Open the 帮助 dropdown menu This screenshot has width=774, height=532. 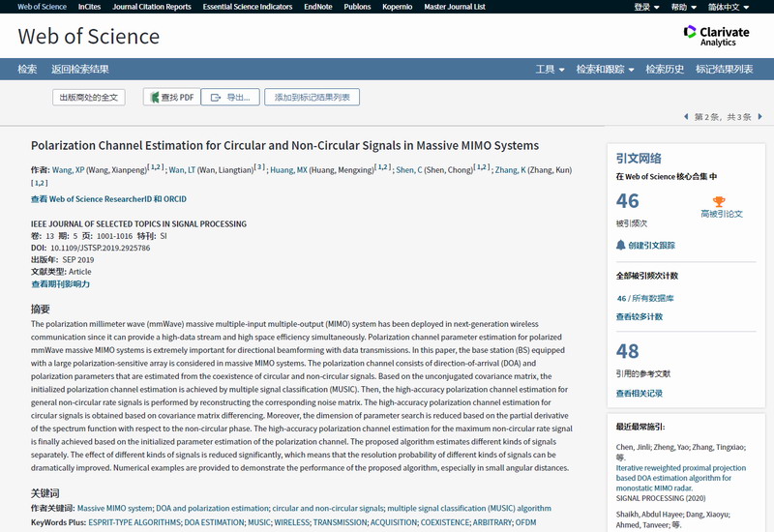[683, 7]
